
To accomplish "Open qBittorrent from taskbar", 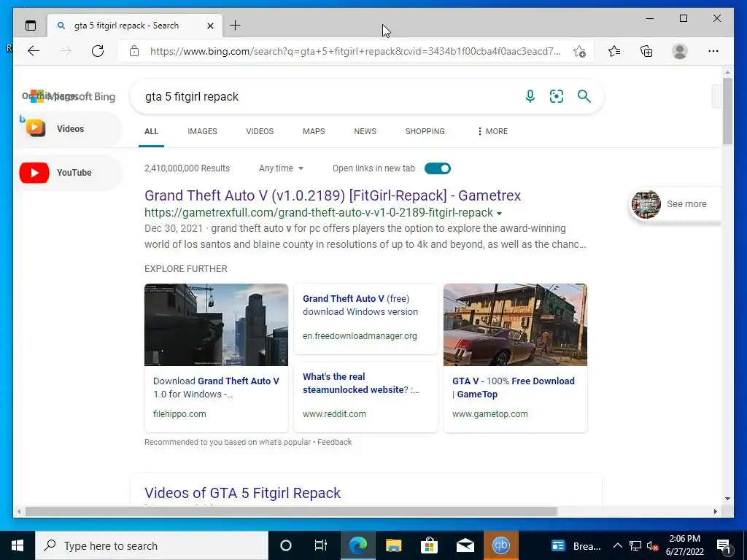I will 500,545.
